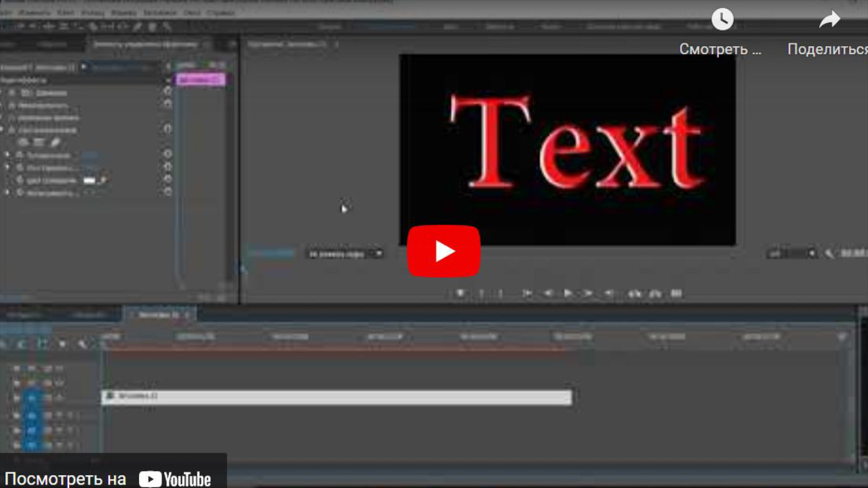
Task: Step forward one frame in program monitor
Action: pyautogui.click(x=589, y=293)
